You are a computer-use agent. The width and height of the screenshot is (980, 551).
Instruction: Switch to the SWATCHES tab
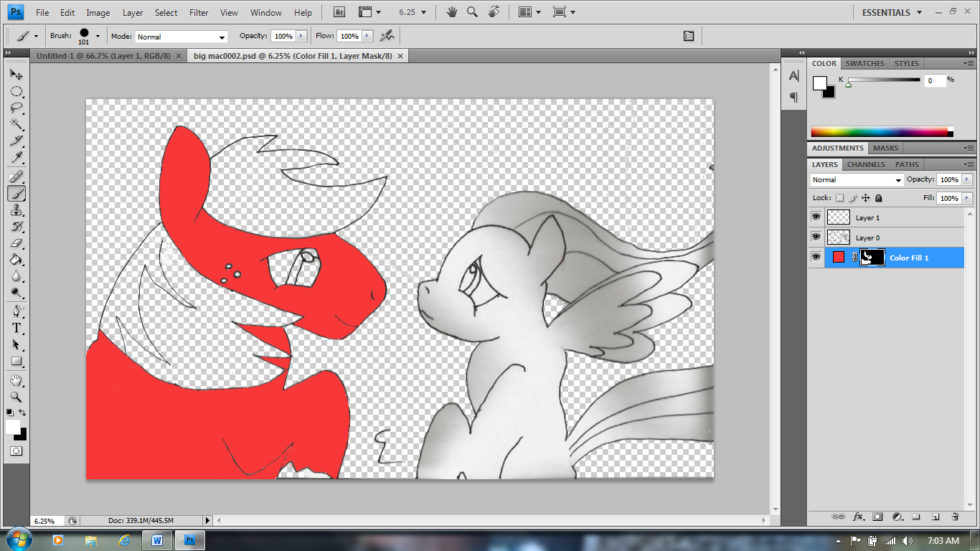coord(864,63)
